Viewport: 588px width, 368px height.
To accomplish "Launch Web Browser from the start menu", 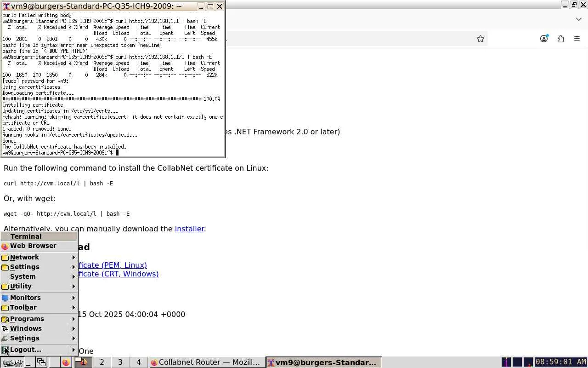I will [x=39, y=246].
